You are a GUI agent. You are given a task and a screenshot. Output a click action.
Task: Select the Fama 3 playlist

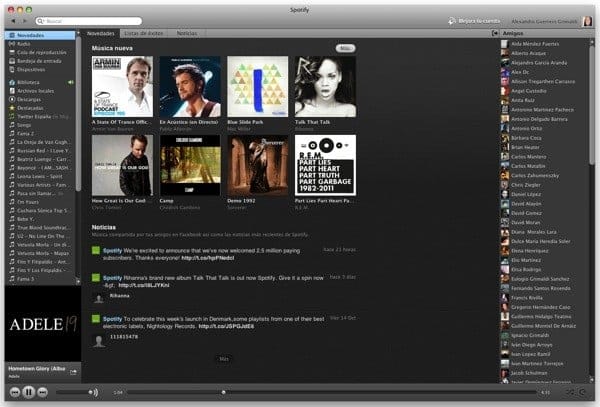click(40, 279)
